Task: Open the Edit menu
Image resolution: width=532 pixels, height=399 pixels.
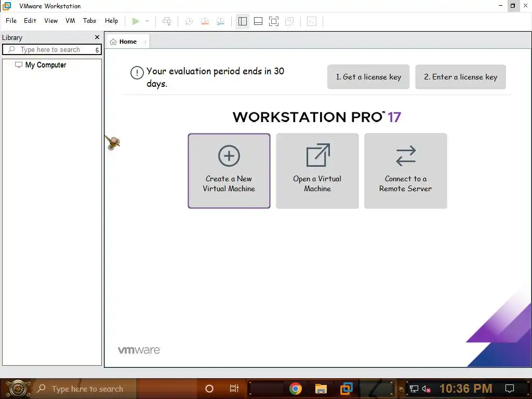Action: (30, 21)
